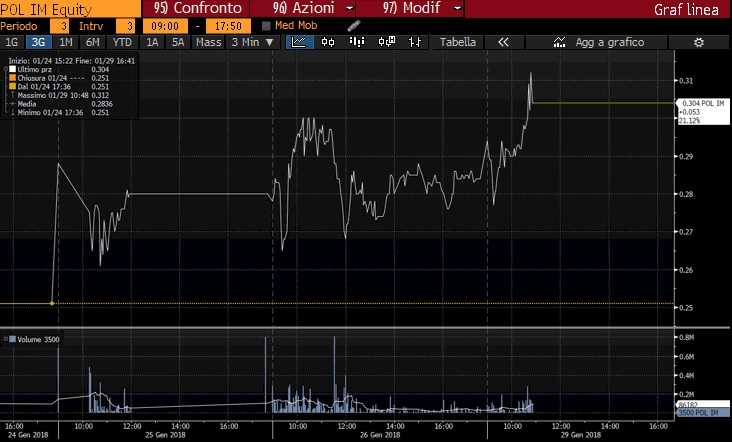
Task: Click the 17:50 end time field
Action: [228, 26]
